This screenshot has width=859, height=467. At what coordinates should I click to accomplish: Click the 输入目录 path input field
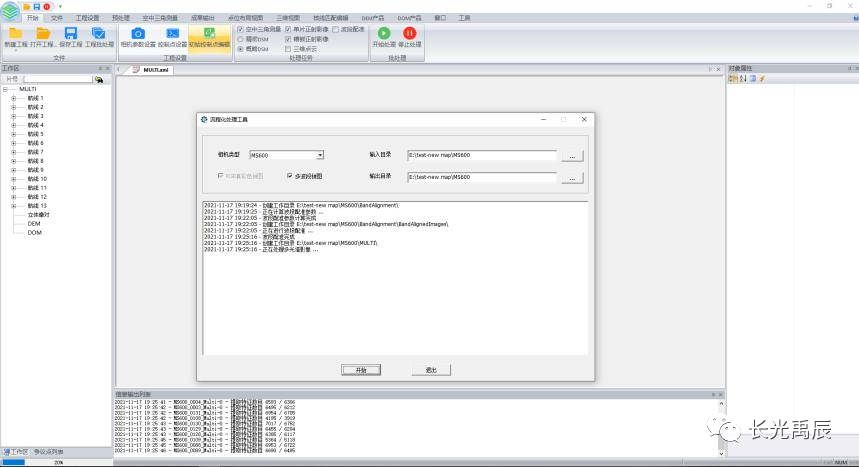coord(481,155)
